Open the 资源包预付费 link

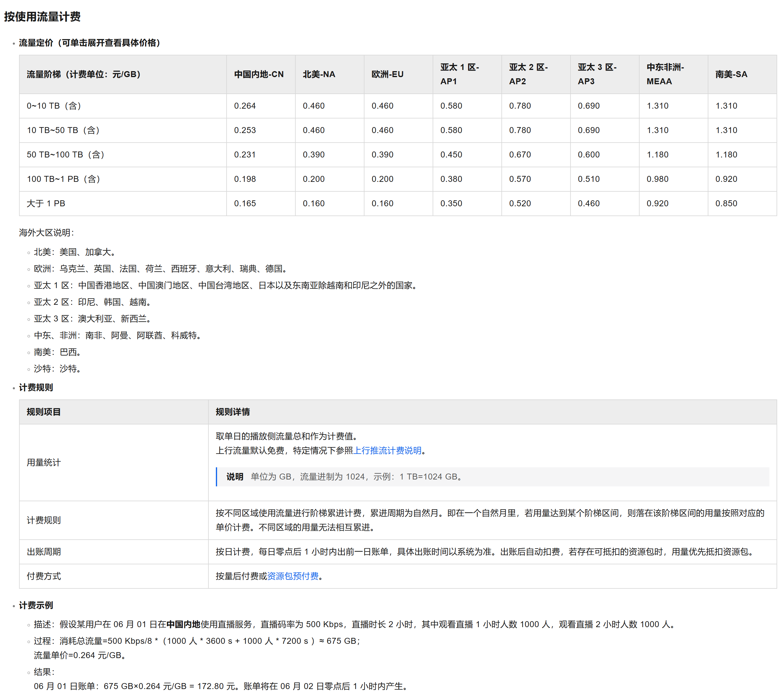click(293, 576)
